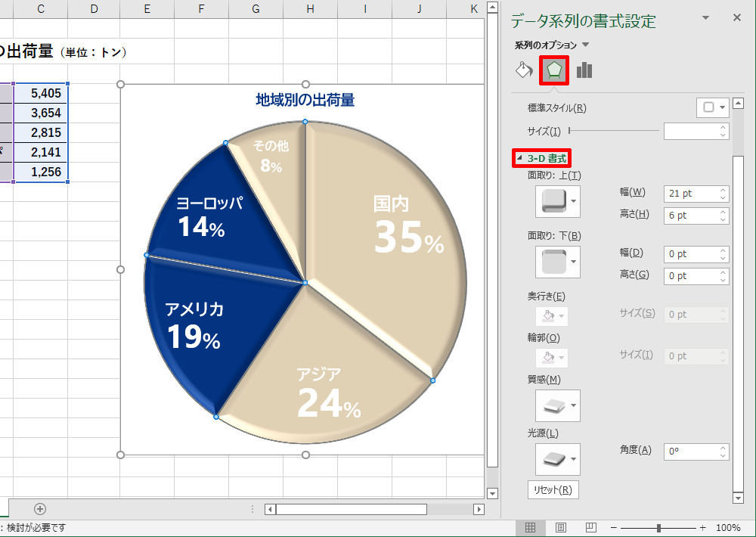Add a new worksheet with the plus icon

[39, 509]
